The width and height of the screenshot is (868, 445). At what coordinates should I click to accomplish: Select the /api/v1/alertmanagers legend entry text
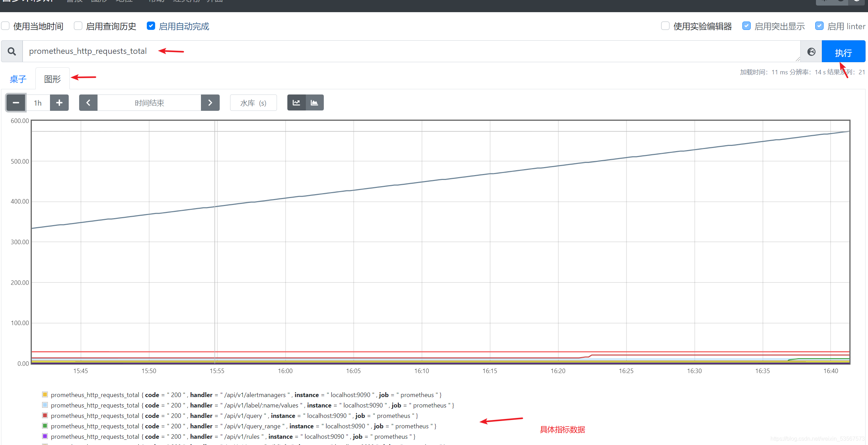tap(246, 395)
